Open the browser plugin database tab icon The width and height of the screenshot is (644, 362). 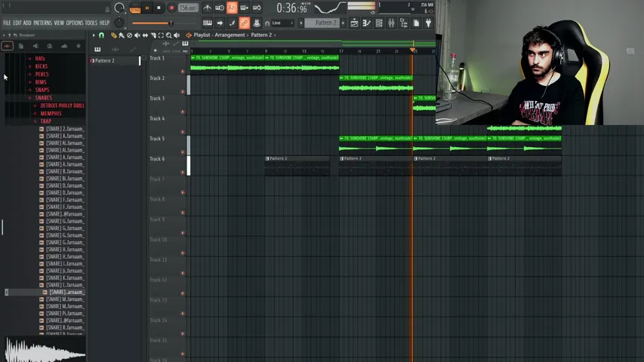(35, 46)
